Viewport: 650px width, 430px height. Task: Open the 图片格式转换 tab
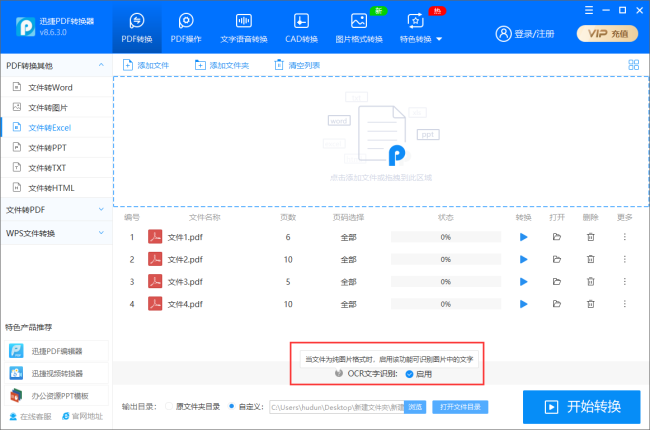click(359, 28)
